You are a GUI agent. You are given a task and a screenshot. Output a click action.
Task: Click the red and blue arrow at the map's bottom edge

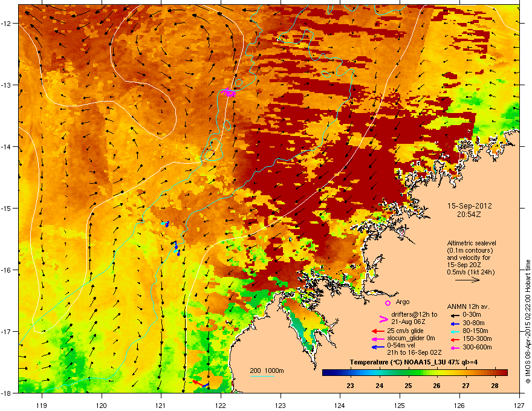click(201, 384)
